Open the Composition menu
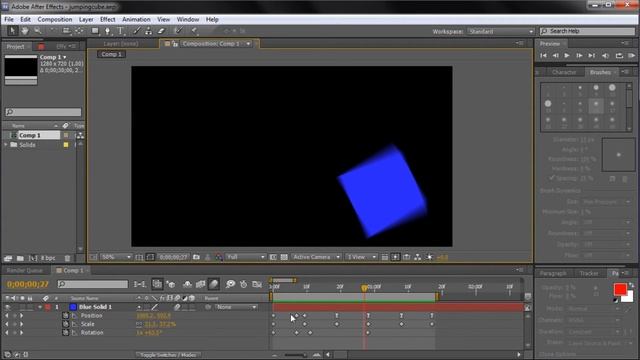Viewport: 640px width, 360px height. click(55, 19)
